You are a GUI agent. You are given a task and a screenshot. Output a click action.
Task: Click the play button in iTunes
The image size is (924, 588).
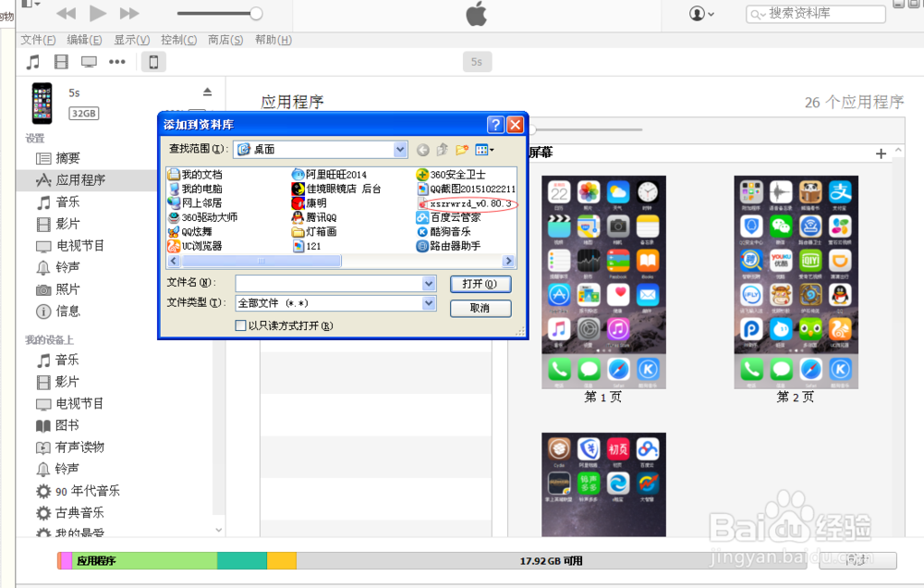[98, 12]
